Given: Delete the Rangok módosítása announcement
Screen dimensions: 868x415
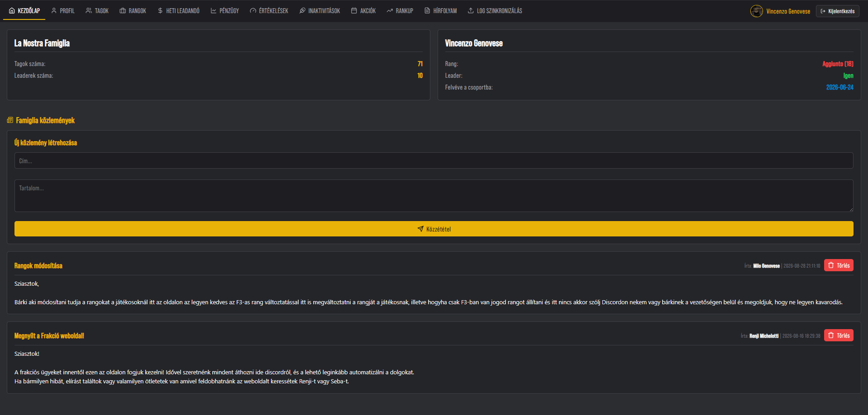Looking at the screenshot, I should click(839, 265).
